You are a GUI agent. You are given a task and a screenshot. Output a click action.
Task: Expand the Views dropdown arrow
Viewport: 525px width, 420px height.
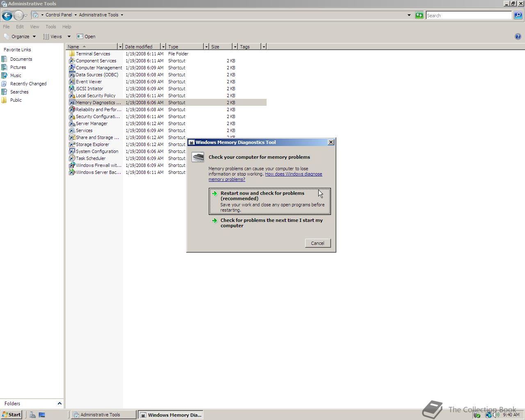point(69,37)
